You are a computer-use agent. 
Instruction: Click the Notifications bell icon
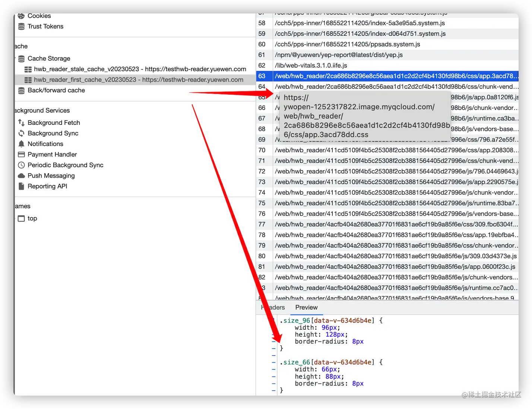(x=21, y=144)
